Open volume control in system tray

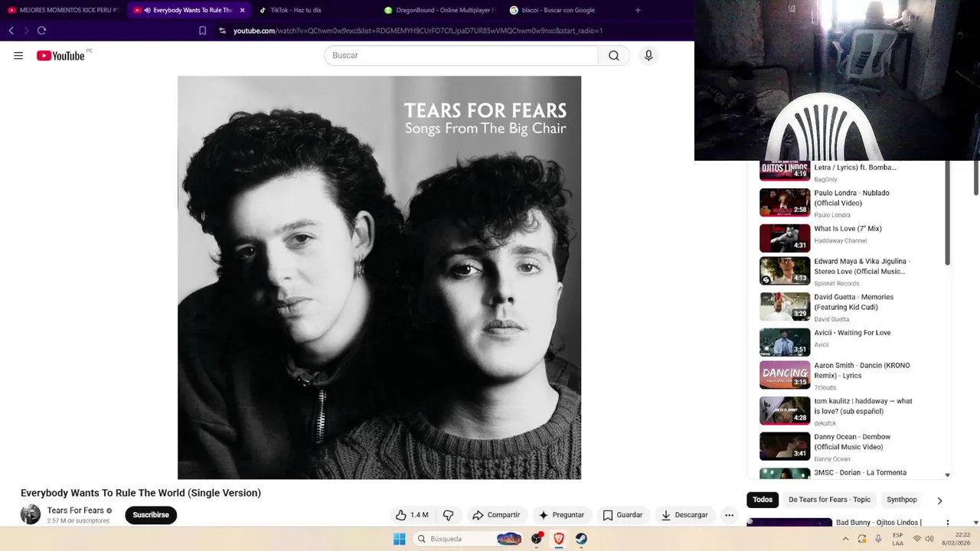point(929,539)
